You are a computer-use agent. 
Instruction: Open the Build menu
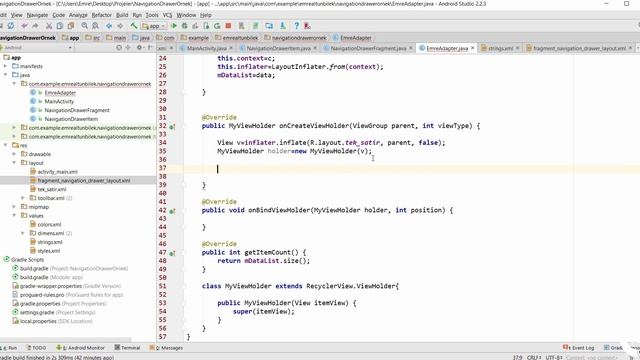point(122,15)
